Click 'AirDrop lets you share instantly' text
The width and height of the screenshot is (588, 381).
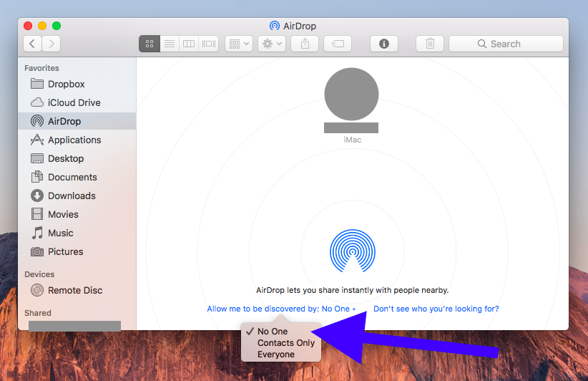(x=352, y=290)
